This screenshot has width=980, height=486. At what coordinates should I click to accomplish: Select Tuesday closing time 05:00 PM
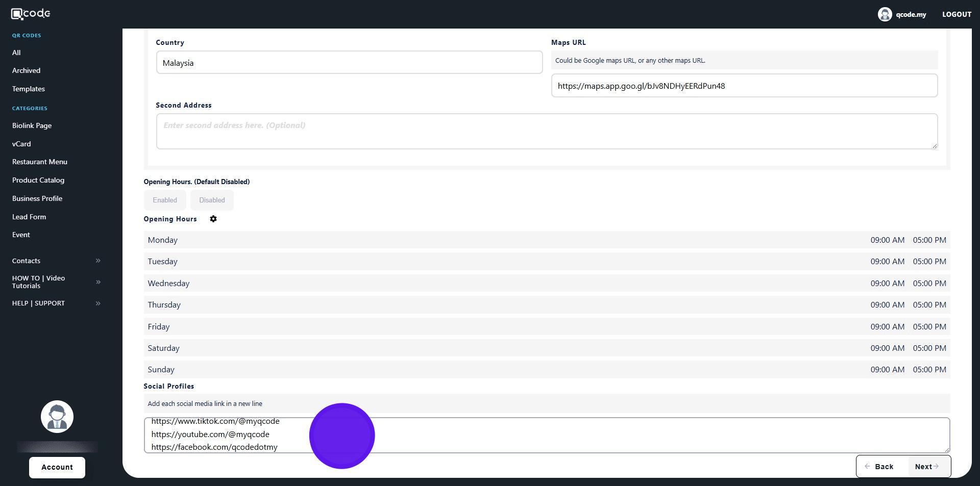pyautogui.click(x=929, y=261)
